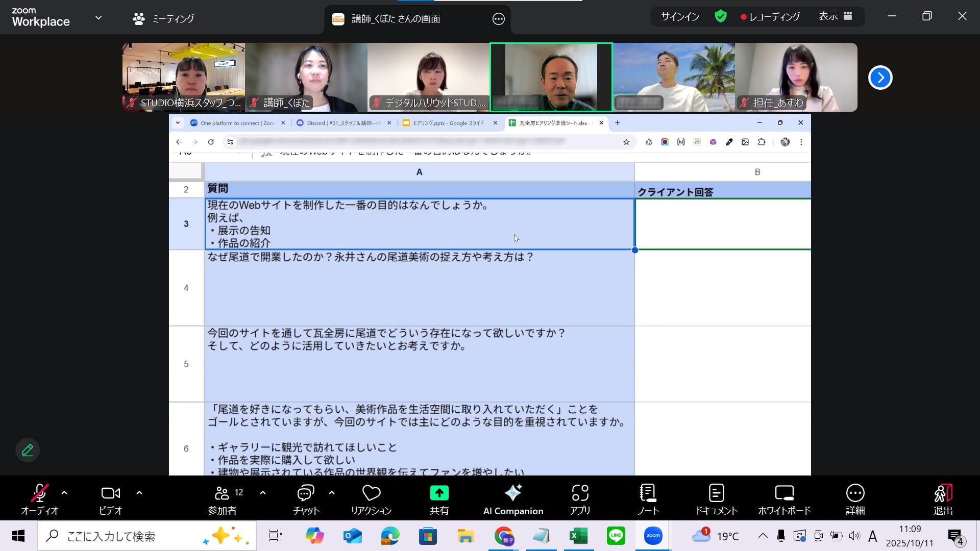Click the サインイン sign-in button
This screenshot has width=980, height=551.
pyautogui.click(x=680, y=17)
